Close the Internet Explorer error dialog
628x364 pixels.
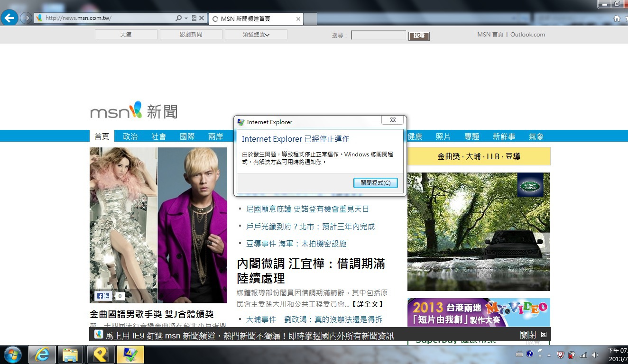pyautogui.click(x=393, y=120)
